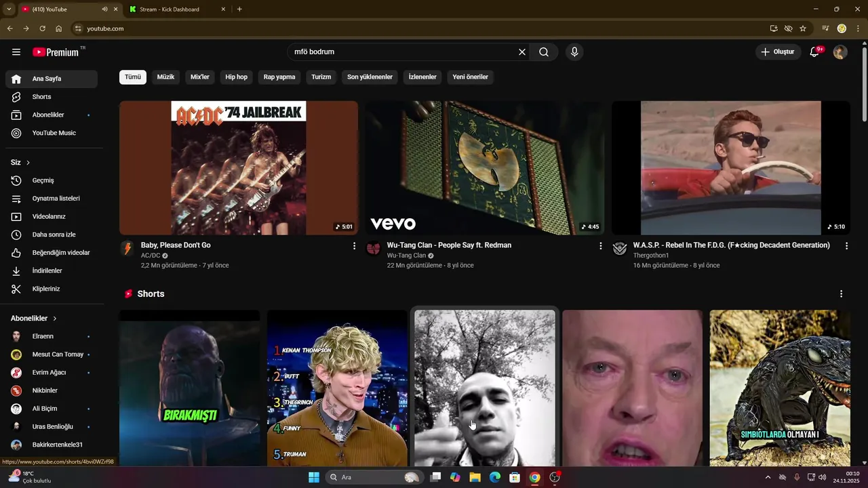Open options for Baby, Please Don't Go

(354, 246)
